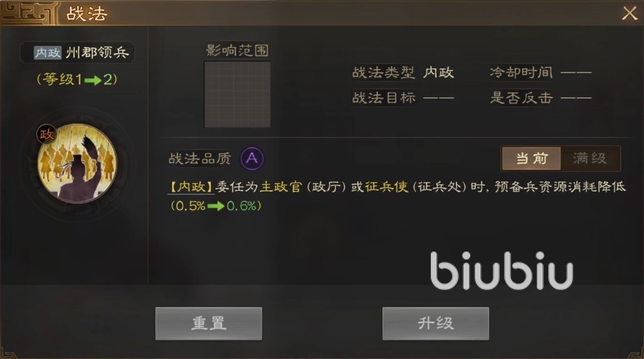Viewport: 644px width, 359px height.
Task: Click the 【内政】 underlined keyword
Action: (x=191, y=187)
